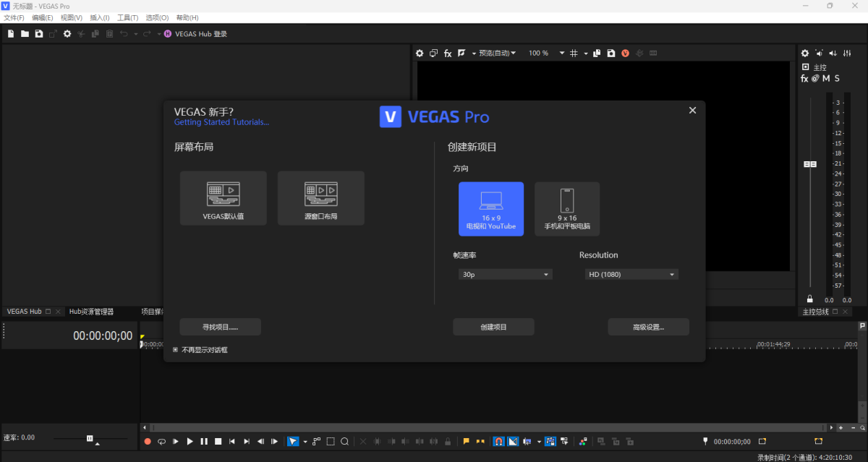Open the Edit (编辑) menu

click(x=43, y=17)
